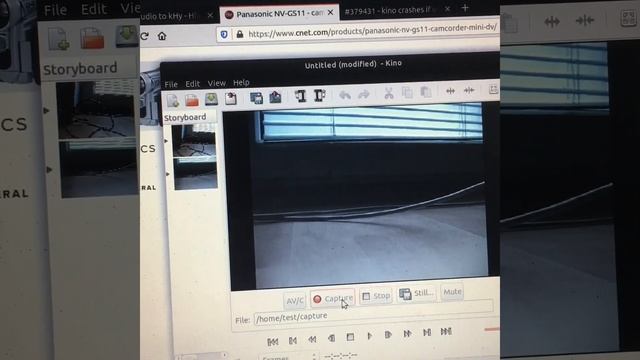Screen dimensions: 640x360
Task: Click the capture File path field
Action: pos(373,311)
